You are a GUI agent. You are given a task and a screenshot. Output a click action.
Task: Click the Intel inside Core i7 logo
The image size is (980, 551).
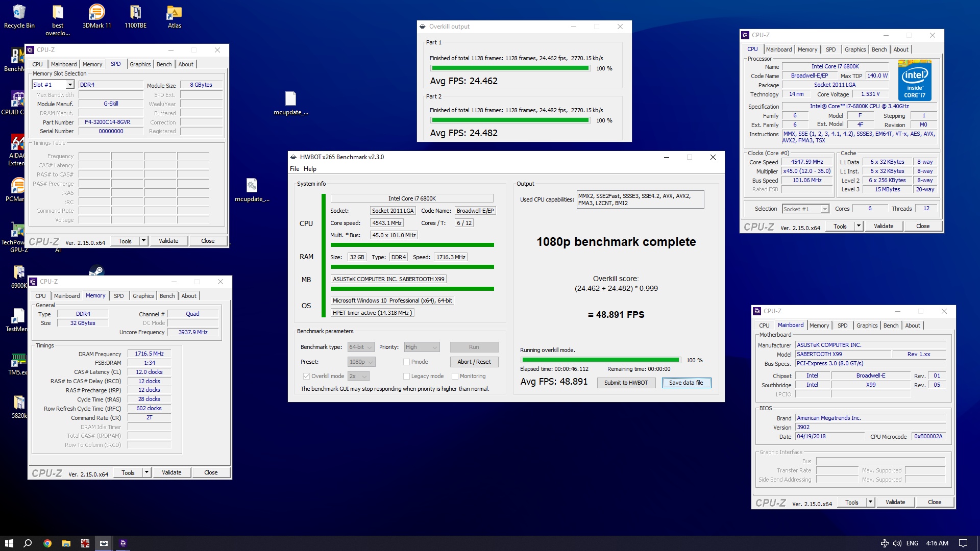tap(915, 81)
